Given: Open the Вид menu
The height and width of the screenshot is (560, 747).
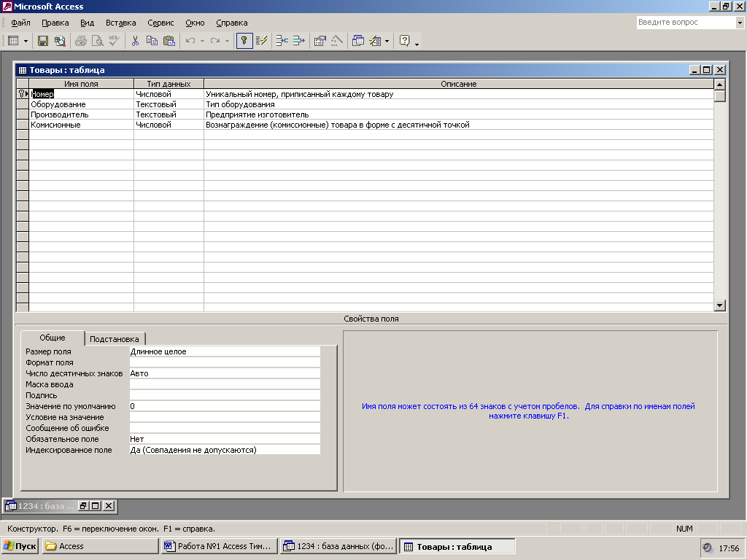Looking at the screenshot, I should pos(88,23).
